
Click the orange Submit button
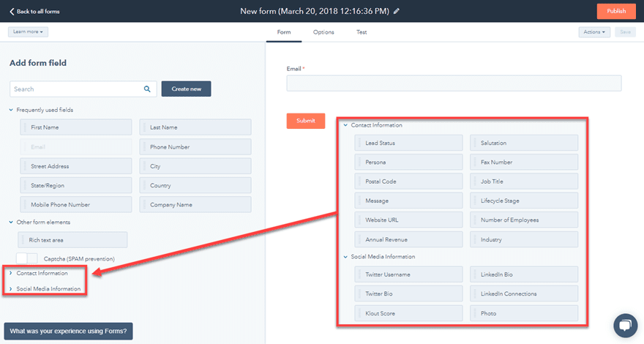306,121
